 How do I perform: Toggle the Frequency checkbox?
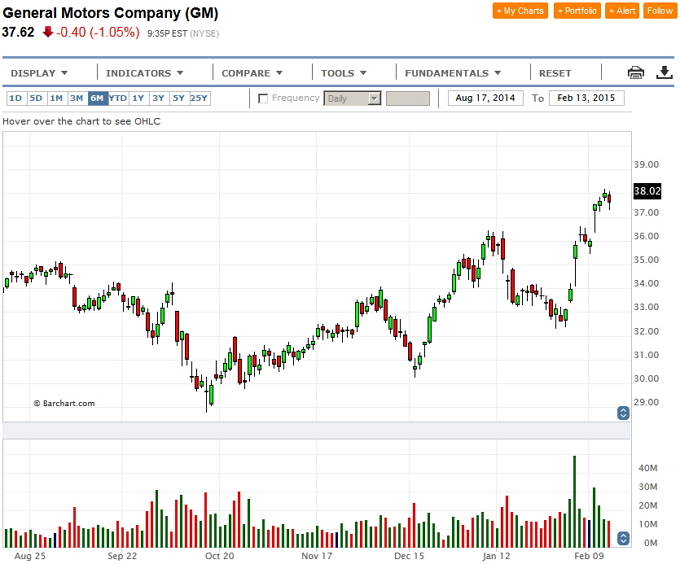[263, 98]
